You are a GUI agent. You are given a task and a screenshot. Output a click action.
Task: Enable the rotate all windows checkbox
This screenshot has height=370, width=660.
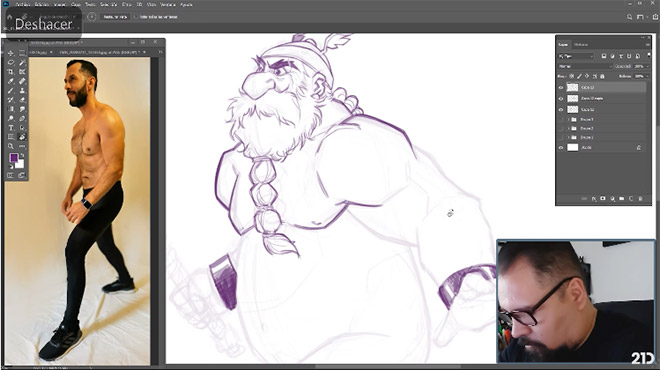click(x=136, y=17)
